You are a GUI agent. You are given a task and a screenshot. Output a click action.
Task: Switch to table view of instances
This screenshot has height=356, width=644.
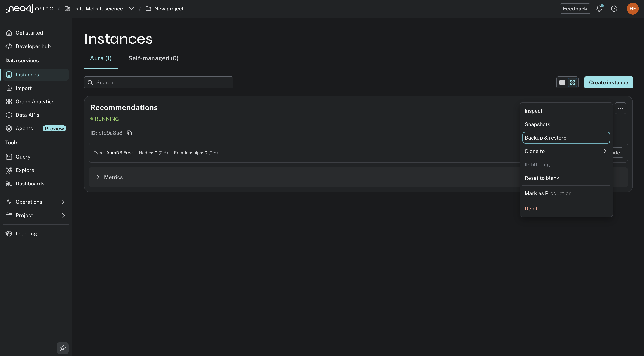(x=562, y=82)
